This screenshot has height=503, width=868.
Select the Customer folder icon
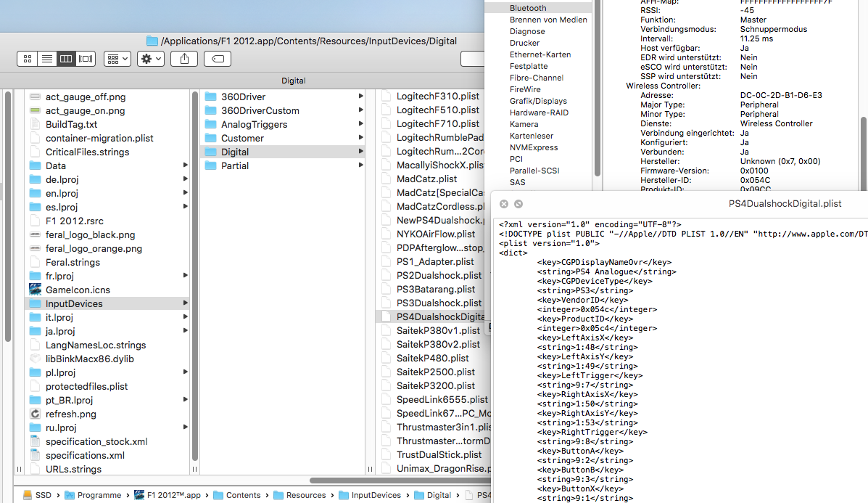[x=210, y=138]
